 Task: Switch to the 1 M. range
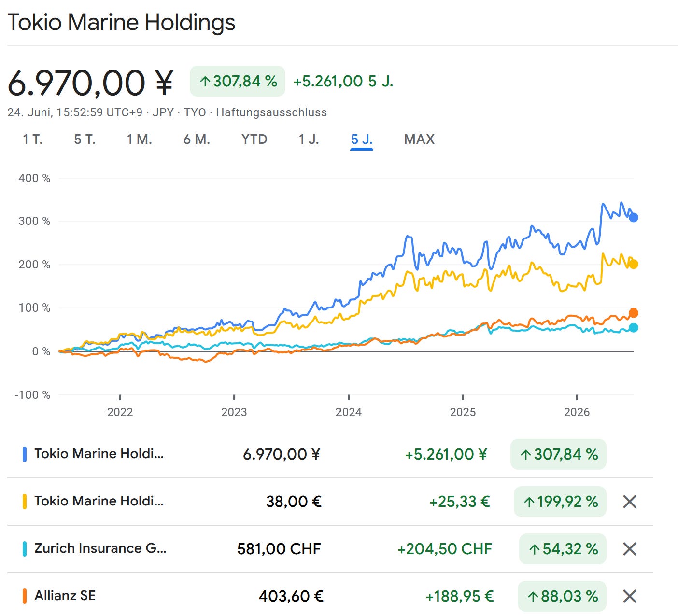140,140
